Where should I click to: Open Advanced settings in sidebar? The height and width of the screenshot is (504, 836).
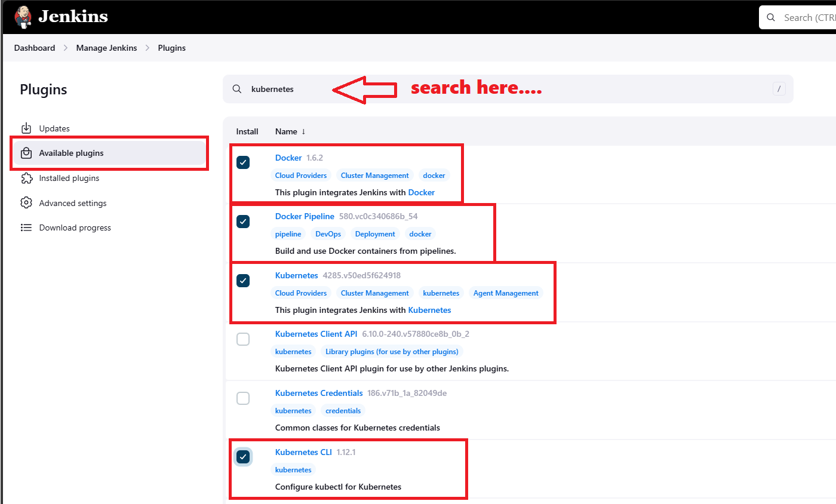[109, 203]
